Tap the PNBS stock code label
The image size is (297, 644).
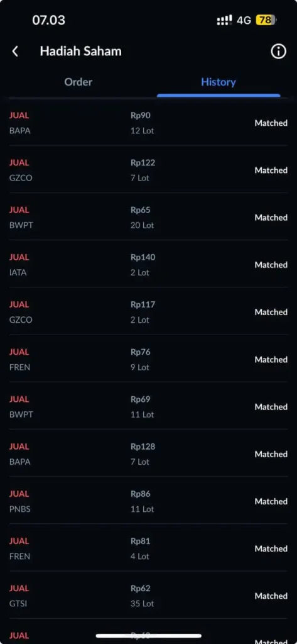click(19, 509)
